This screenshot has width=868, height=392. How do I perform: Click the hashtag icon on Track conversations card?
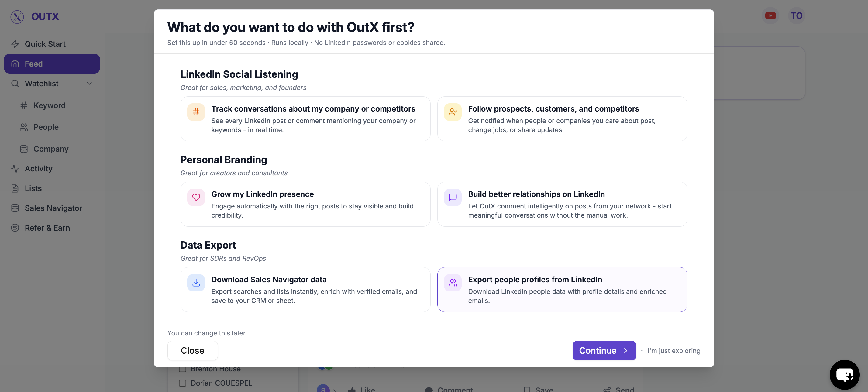[x=196, y=112]
